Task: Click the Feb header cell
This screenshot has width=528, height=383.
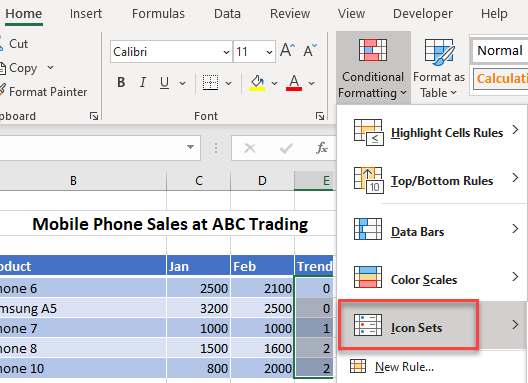Action: coord(262,266)
